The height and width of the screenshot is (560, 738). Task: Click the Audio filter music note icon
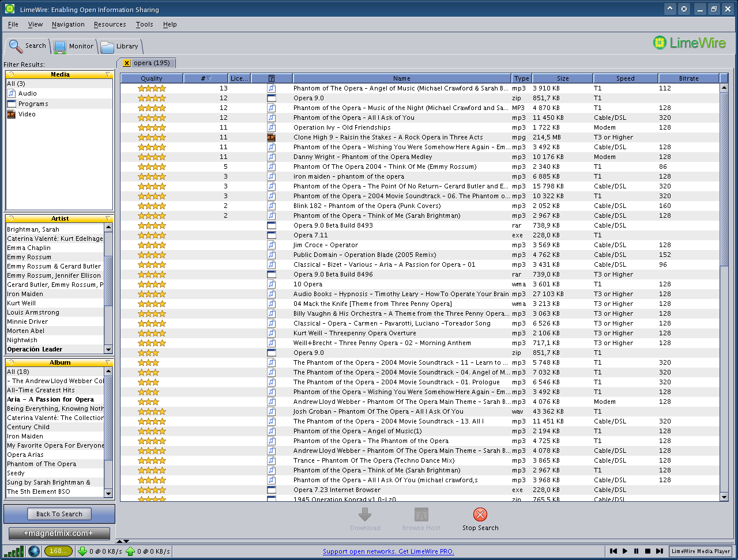[11, 93]
